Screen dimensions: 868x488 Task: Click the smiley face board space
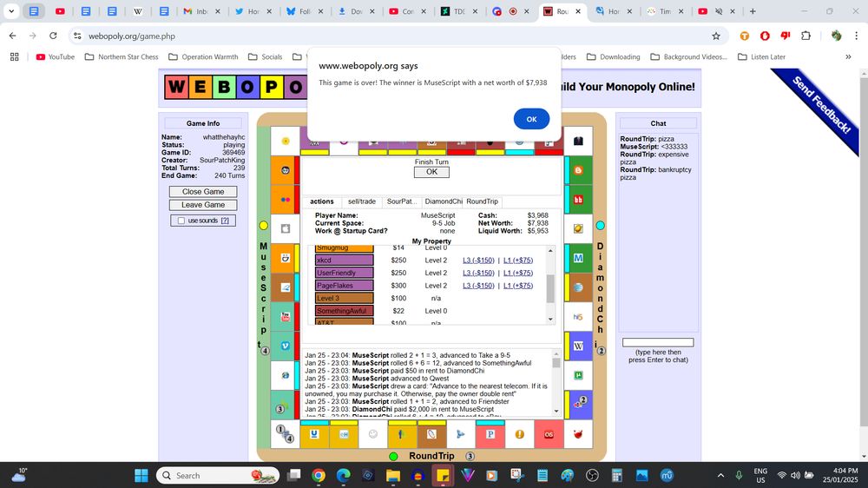pos(373,434)
